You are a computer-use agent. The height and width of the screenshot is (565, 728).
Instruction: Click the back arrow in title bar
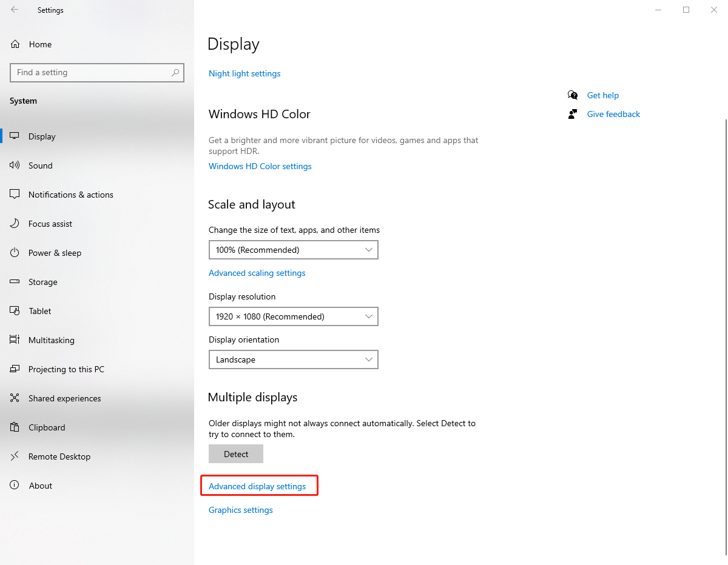coord(15,10)
